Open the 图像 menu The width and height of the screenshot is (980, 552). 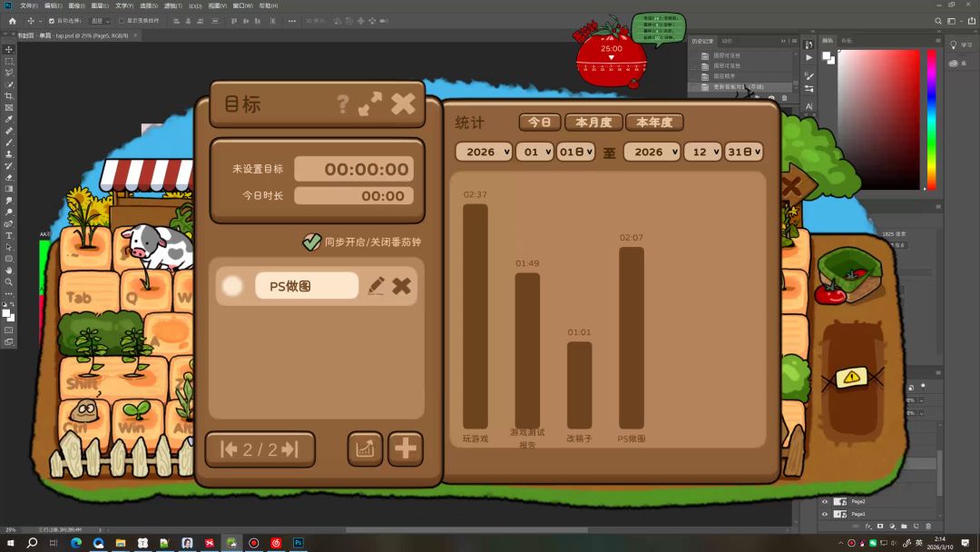tap(76, 5)
